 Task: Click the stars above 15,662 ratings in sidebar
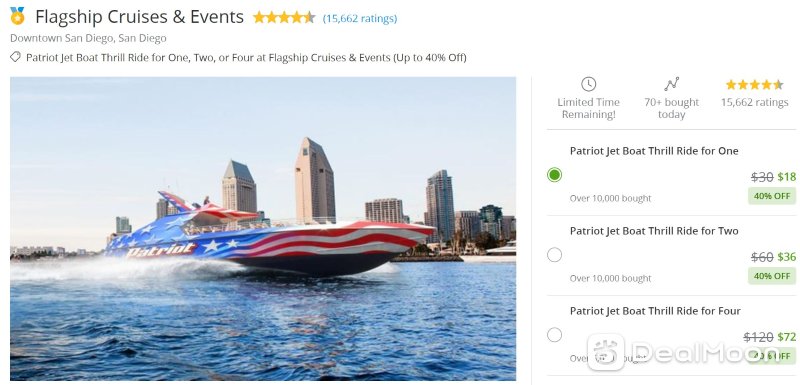coord(755,85)
